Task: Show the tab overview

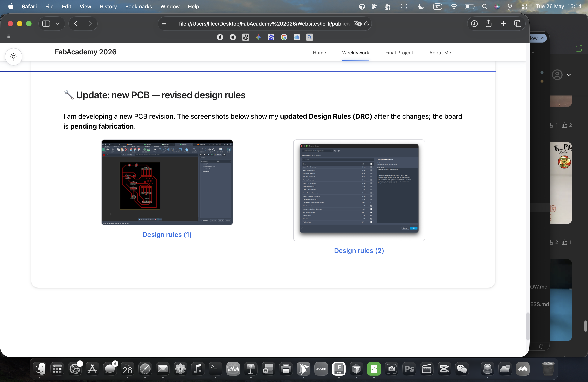Action: pyautogui.click(x=518, y=24)
